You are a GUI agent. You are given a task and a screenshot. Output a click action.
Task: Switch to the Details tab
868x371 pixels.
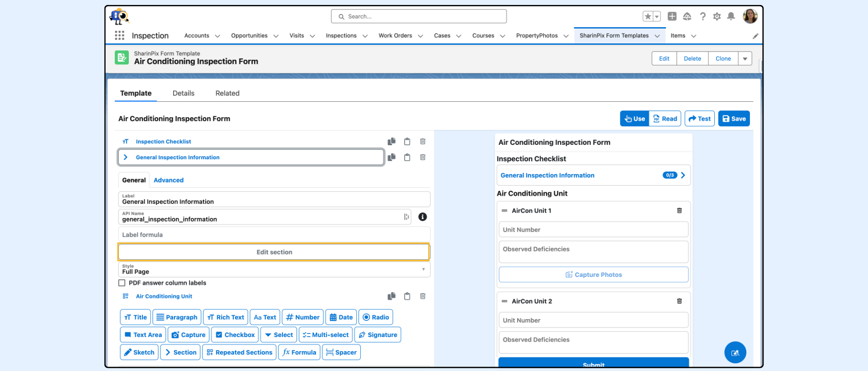click(183, 93)
